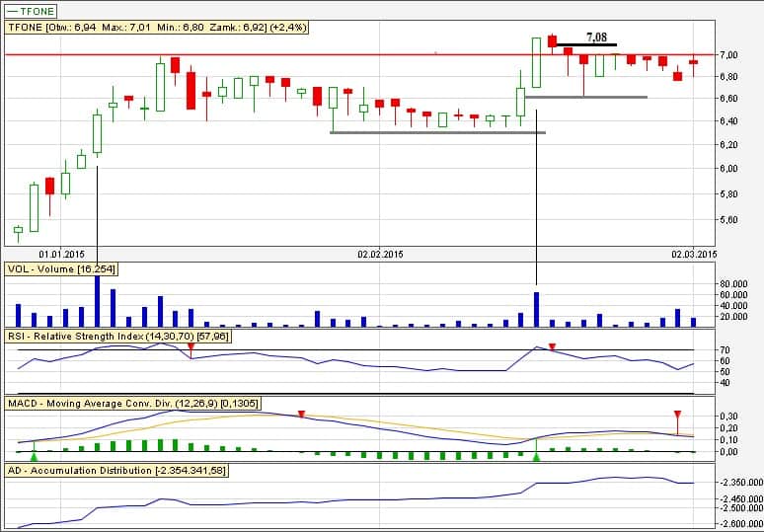The image size is (764, 532).
Task: Click the 01.01.2015 date axis label
Action: [x=61, y=254]
